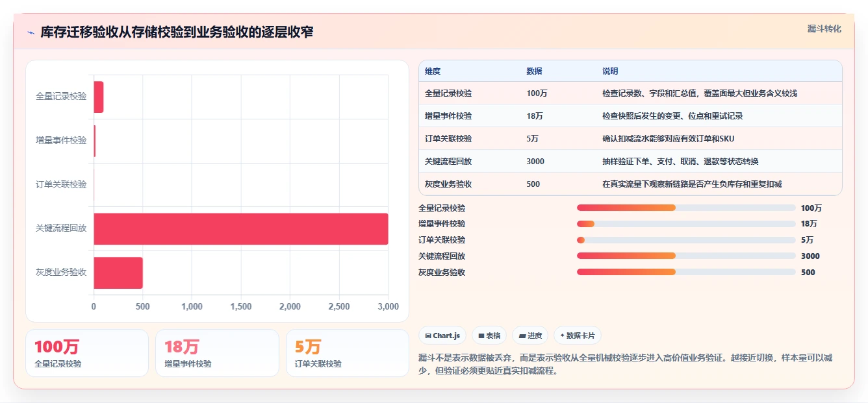This screenshot has width=868, height=403.
Task: Select the 进度 tag chip
Action: [530, 336]
